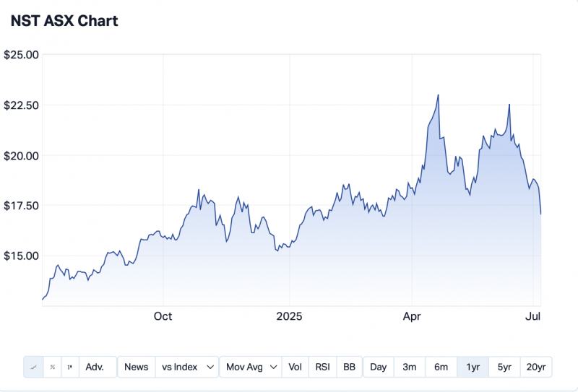578x392 pixels.
Task: Expand the vs Index dropdown
Action: [x=187, y=367]
